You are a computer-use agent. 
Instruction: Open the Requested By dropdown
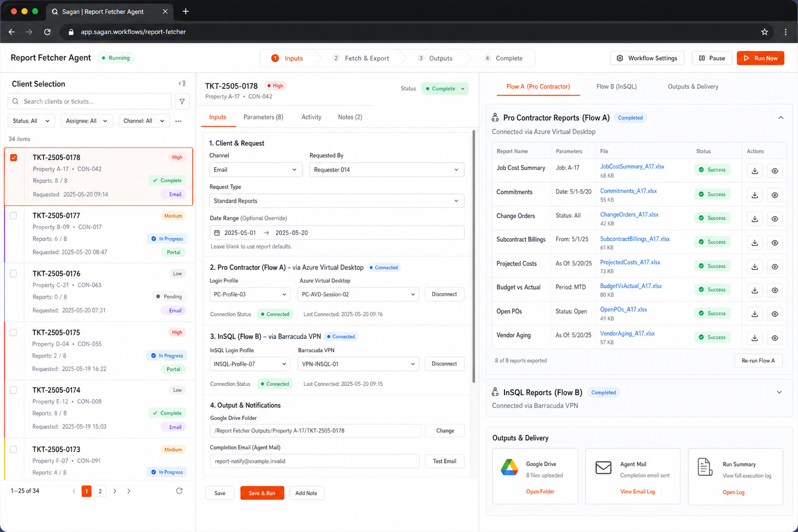[x=387, y=170]
